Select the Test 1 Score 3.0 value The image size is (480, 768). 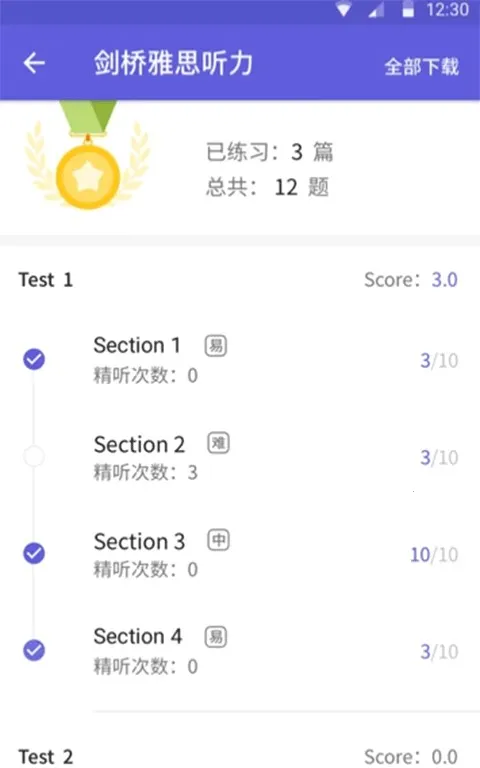coord(444,280)
